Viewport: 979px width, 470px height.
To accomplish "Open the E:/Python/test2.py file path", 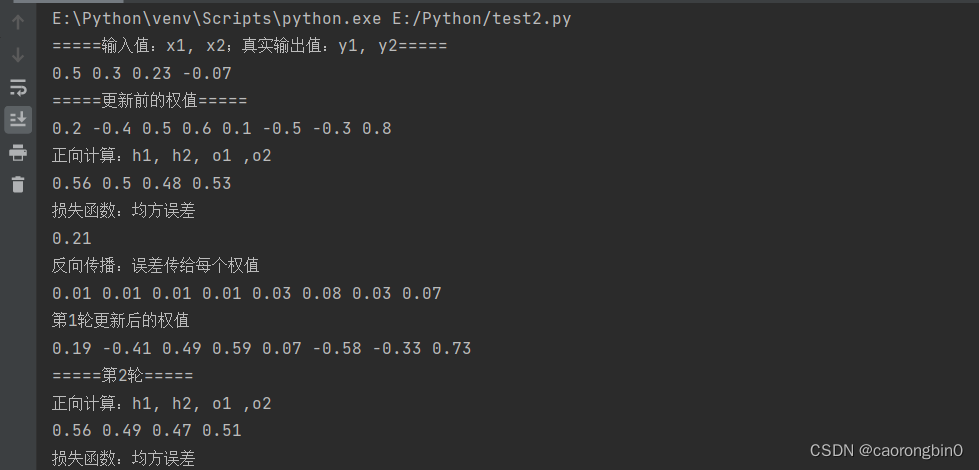I will pyautogui.click(x=481, y=19).
